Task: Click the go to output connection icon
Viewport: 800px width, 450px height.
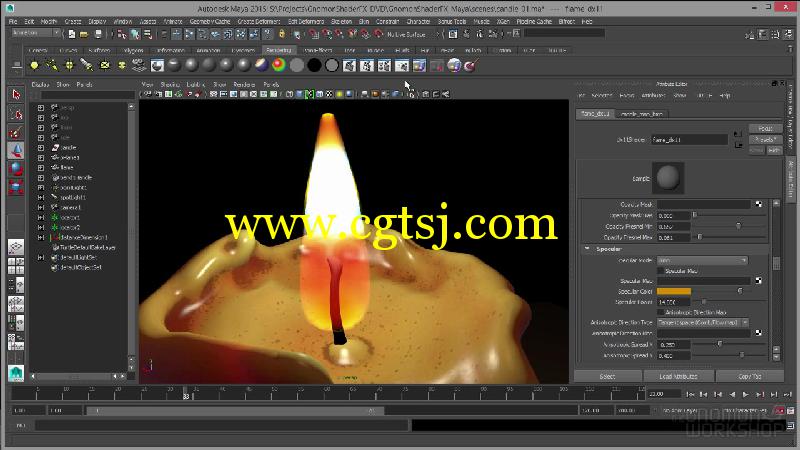Action: (738, 145)
